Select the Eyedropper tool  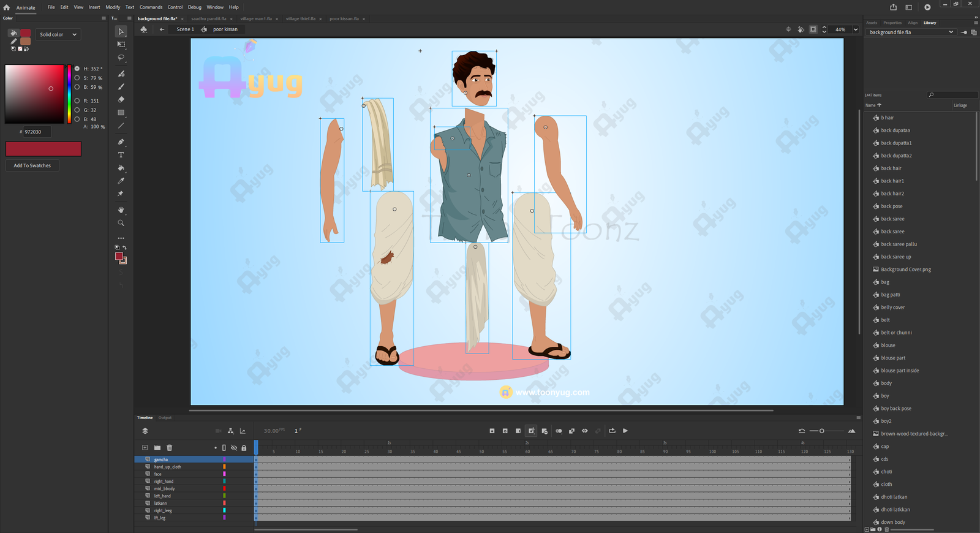tap(121, 181)
